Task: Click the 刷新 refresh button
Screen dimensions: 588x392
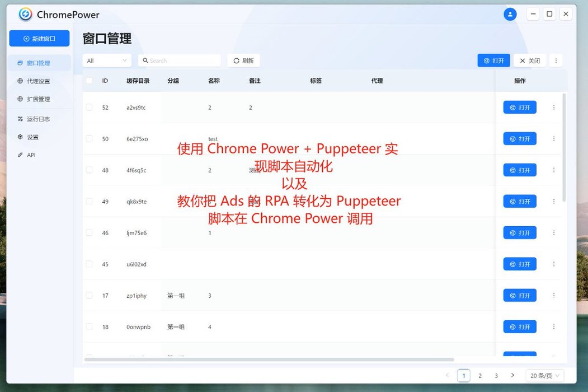Action: coord(243,60)
